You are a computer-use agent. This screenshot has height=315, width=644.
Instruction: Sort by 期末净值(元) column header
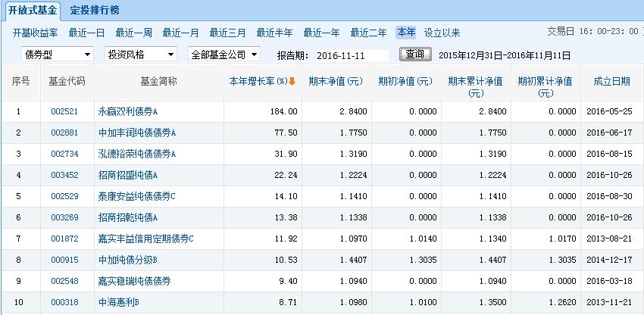pyautogui.click(x=336, y=82)
